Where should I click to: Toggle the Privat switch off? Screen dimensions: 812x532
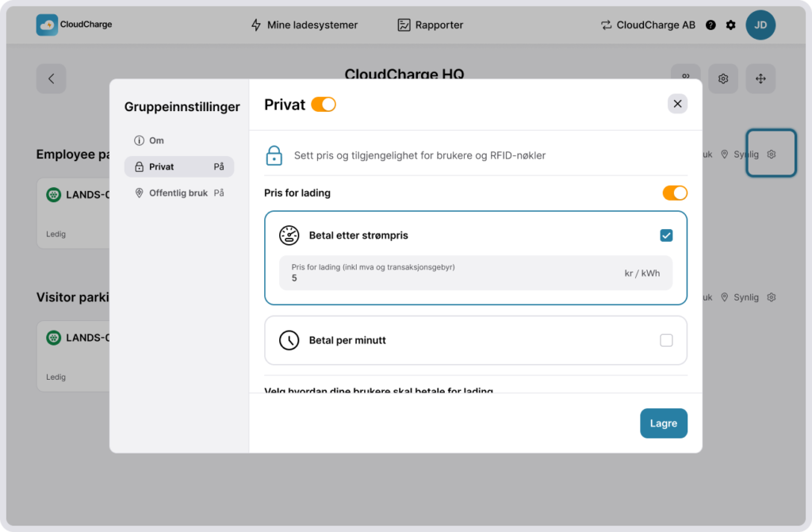pos(324,105)
